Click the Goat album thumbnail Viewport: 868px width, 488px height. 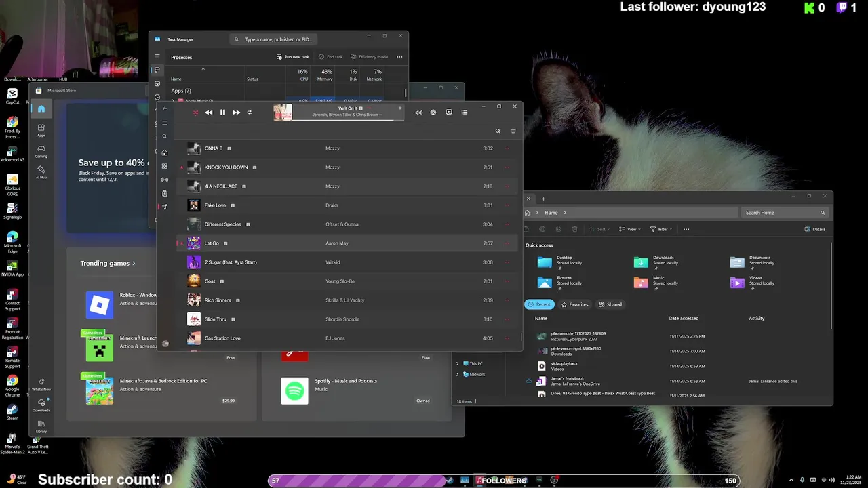click(x=194, y=281)
